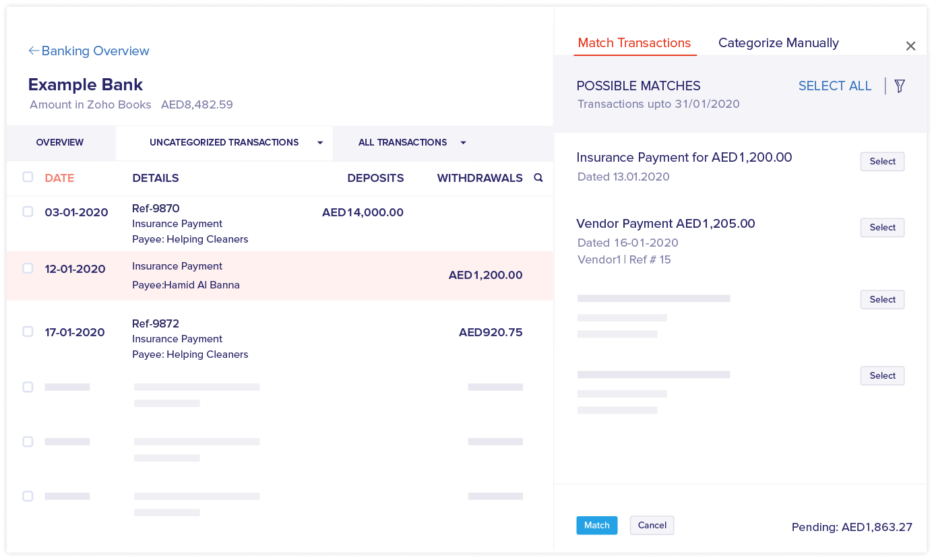
Task: Close the Match Transactions panel
Action: pyautogui.click(x=910, y=46)
